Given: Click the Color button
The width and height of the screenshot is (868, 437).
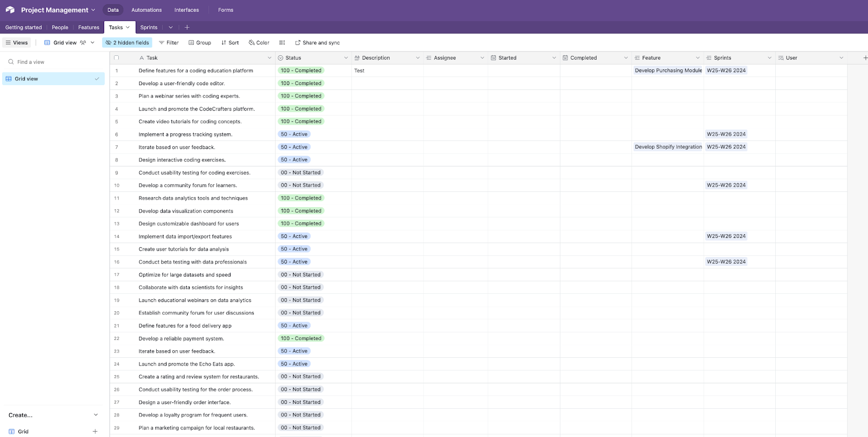Looking at the screenshot, I should [x=259, y=43].
